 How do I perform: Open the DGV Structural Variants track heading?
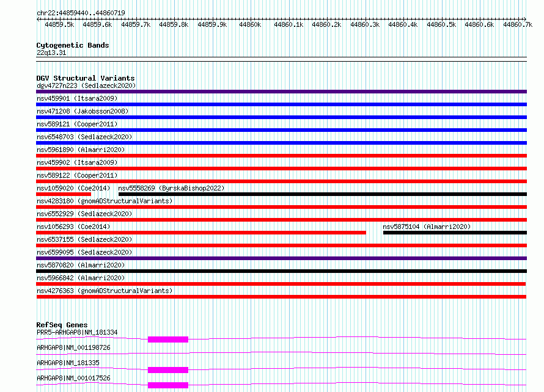tap(86, 78)
